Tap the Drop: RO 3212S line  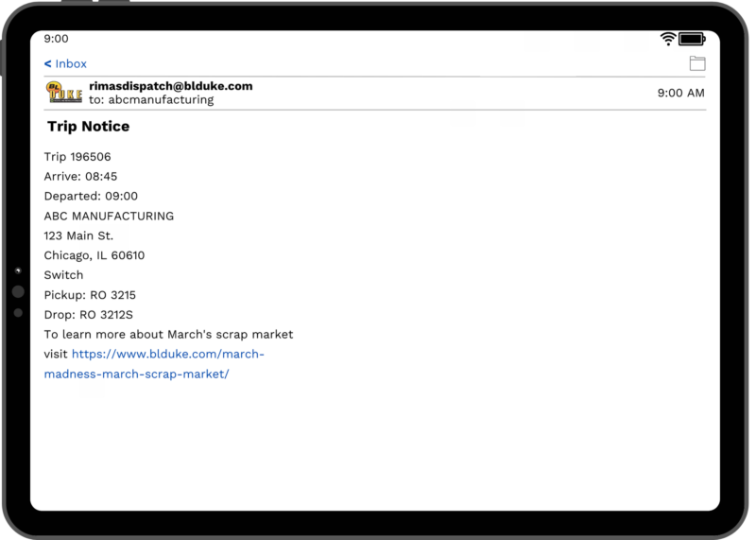pos(88,315)
